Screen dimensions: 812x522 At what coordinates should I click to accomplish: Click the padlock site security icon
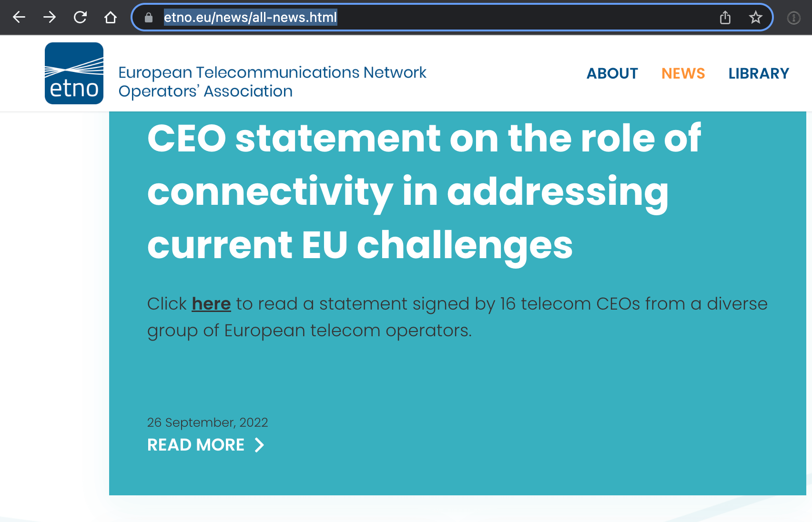coord(149,18)
